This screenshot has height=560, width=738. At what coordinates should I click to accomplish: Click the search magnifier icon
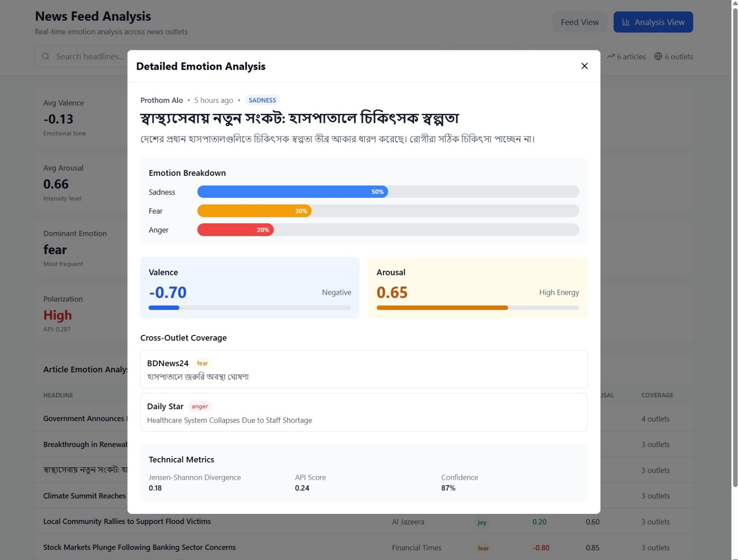point(46,56)
